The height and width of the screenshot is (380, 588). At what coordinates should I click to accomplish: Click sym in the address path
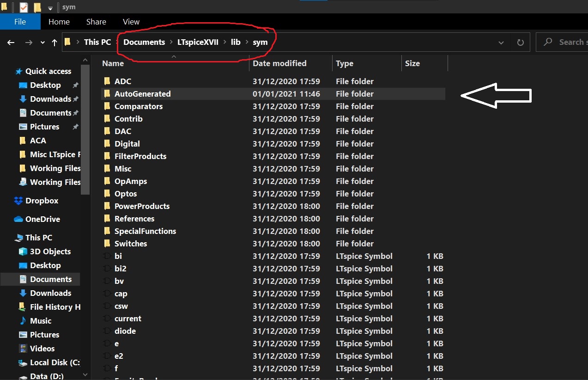click(x=260, y=42)
